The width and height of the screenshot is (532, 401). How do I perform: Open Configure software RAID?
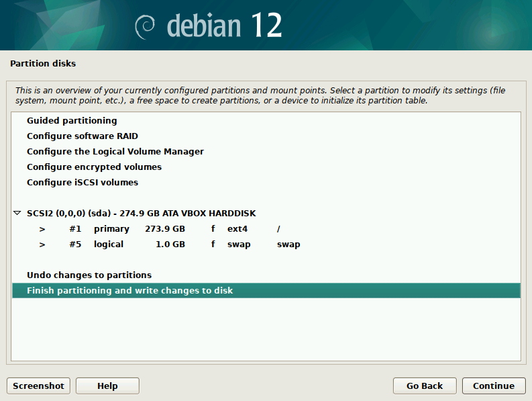pos(266,136)
